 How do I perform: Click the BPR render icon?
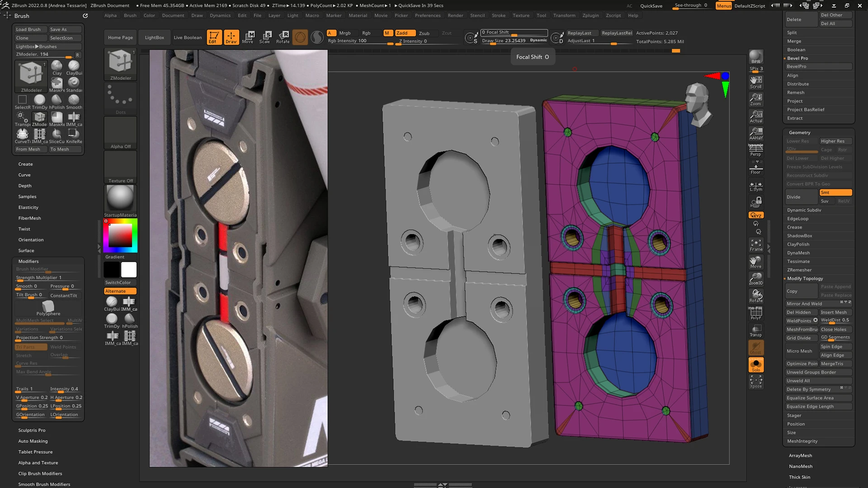(x=756, y=57)
